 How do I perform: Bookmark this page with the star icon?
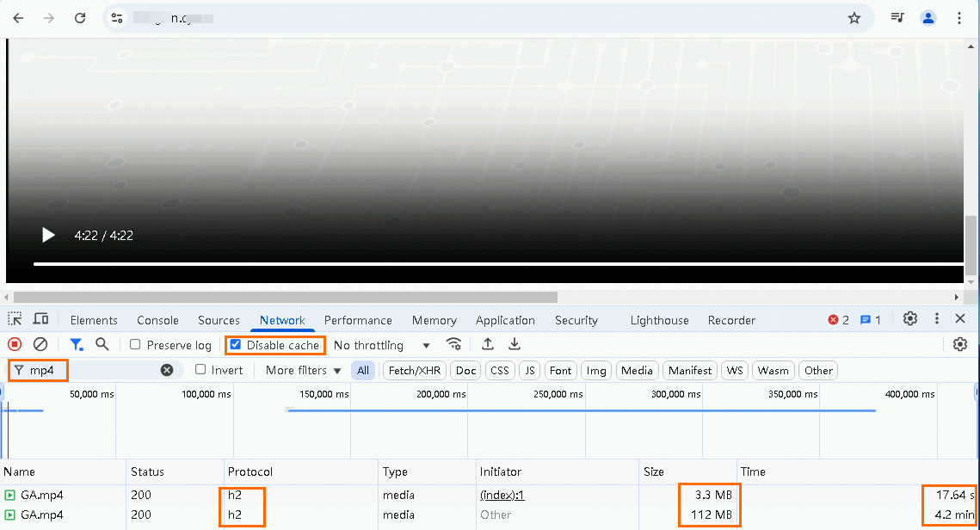click(x=854, y=18)
